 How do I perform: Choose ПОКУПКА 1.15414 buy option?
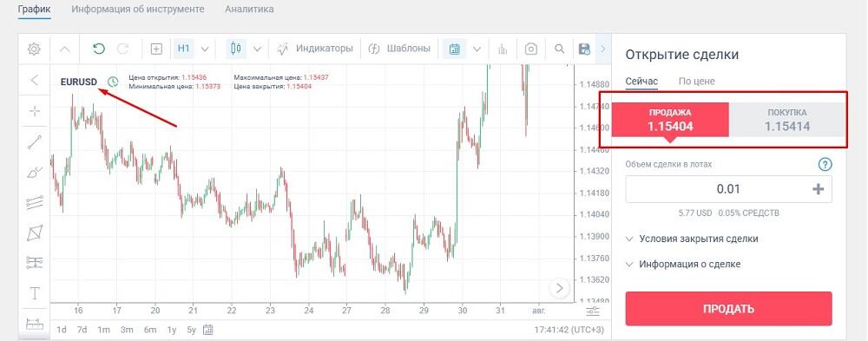[787, 120]
